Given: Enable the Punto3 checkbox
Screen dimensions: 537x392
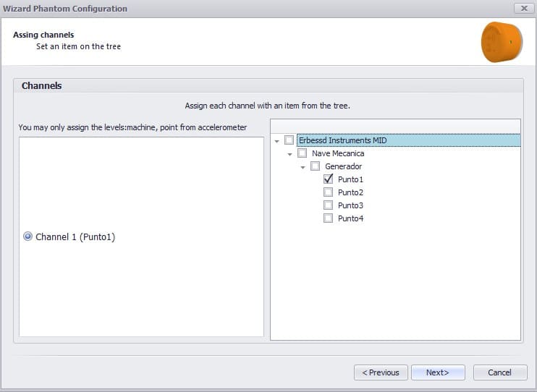Looking at the screenshot, I should (328, 205).
